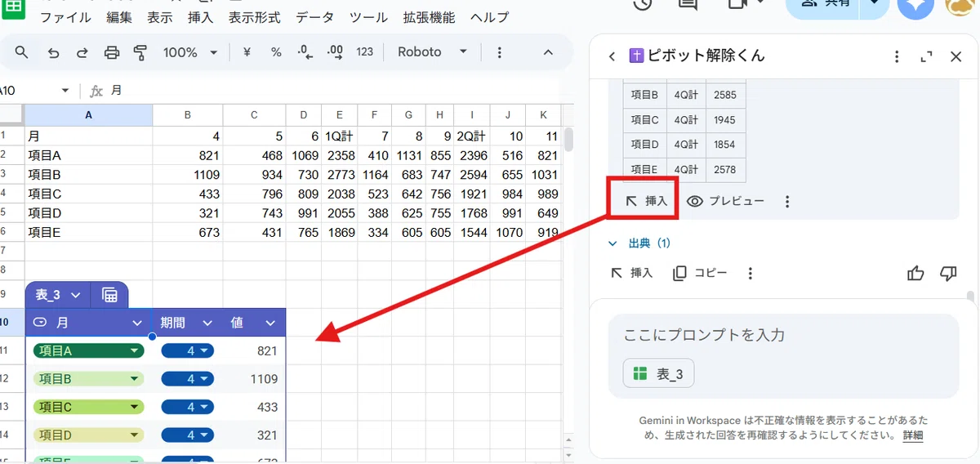Click 挿入 button beside プレビュー

(x=646, y=201)
